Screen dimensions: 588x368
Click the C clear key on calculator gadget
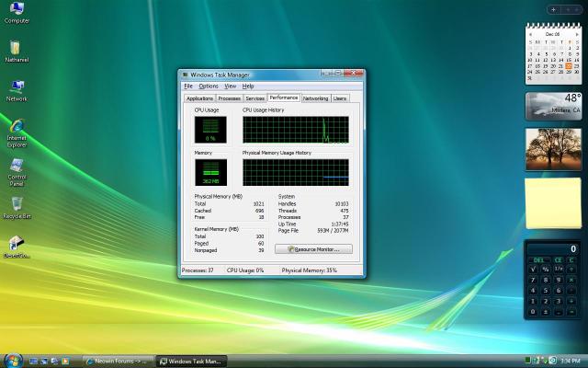tap(571, 259)
